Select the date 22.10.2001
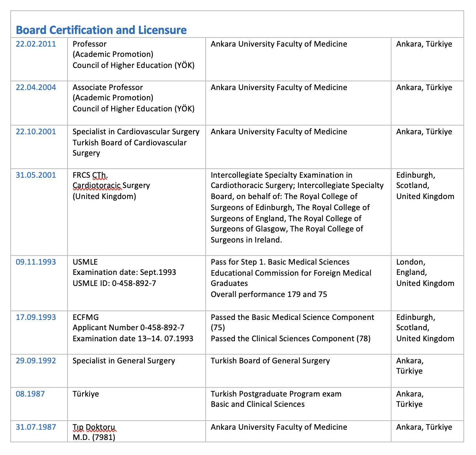476x455 pixels. (36, 132)
